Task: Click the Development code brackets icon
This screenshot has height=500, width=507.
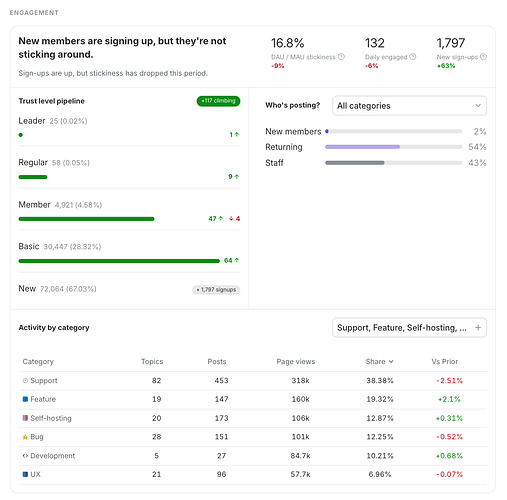Action: click(x=25, y=456)
